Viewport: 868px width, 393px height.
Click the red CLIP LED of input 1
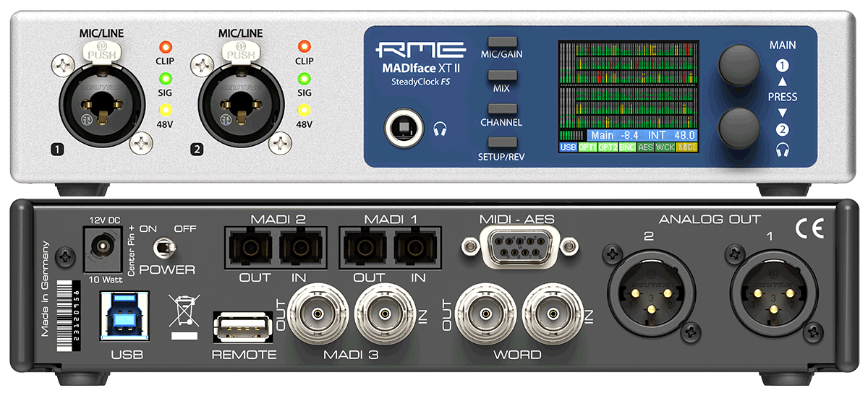[x=166, y=47]
